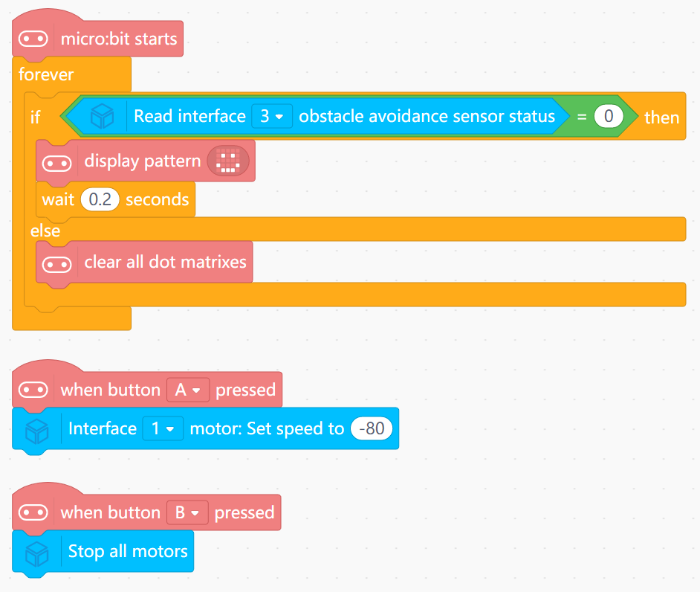Click the equals 0 comparison value field
This screenshot has height=592, width=700.
(x=608, y=117)
